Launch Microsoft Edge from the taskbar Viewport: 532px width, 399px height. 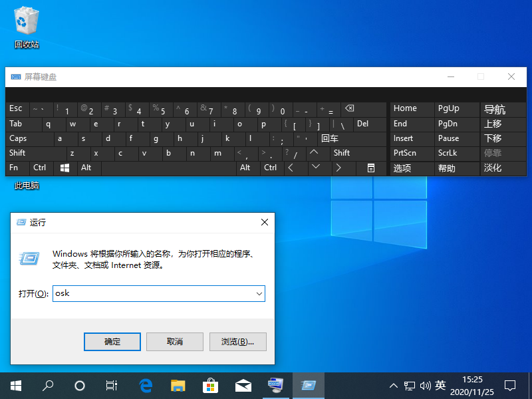[145, 386]
